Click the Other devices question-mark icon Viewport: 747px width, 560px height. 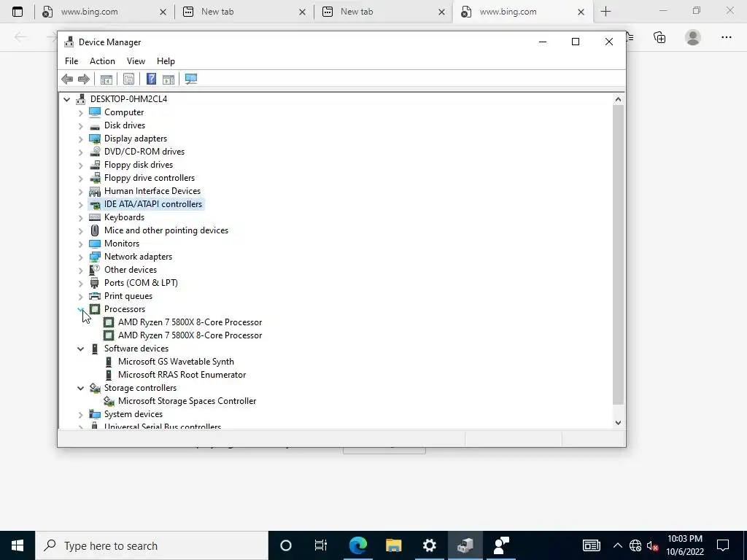pos(95,270)
